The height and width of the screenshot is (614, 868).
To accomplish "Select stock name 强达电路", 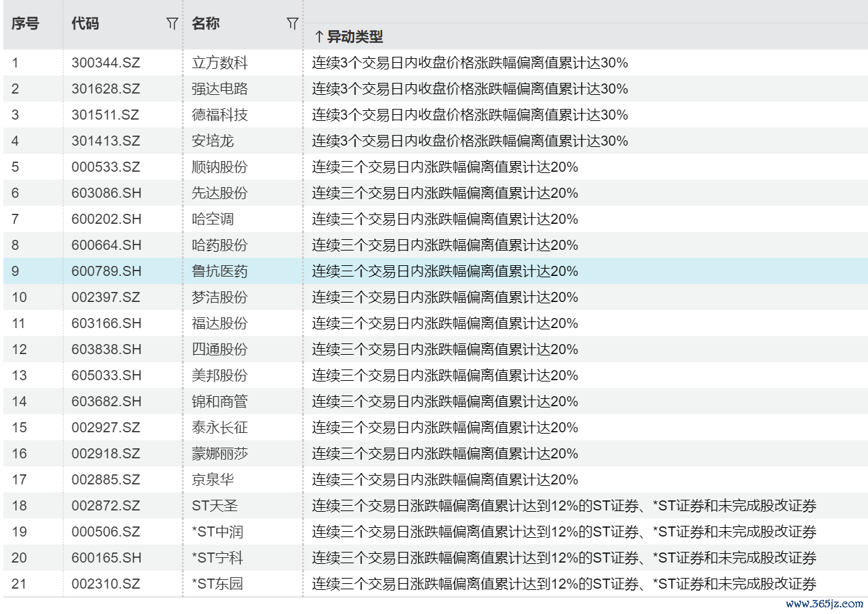I will click(x=220, y=89).
